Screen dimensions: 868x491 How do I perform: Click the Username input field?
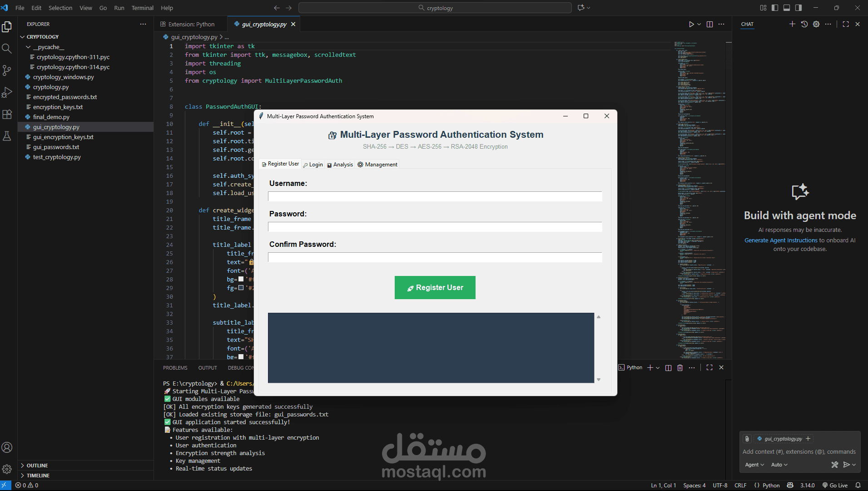click(x=435, y=196)
